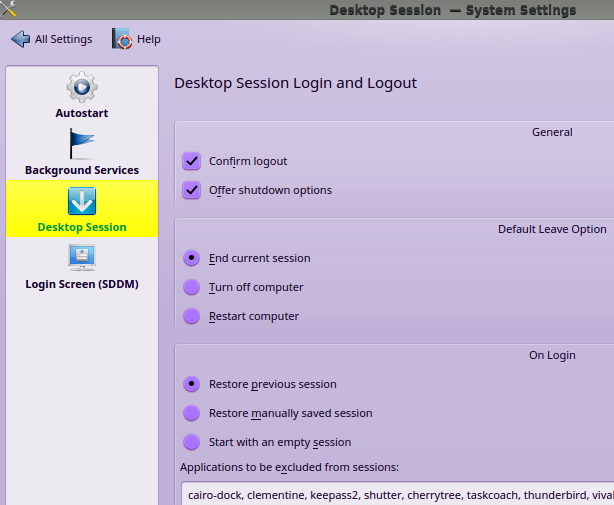Viewport: 614px width, 505px height.
Task: Select the Desktop Session arrow icon
Action: point(81,201)
